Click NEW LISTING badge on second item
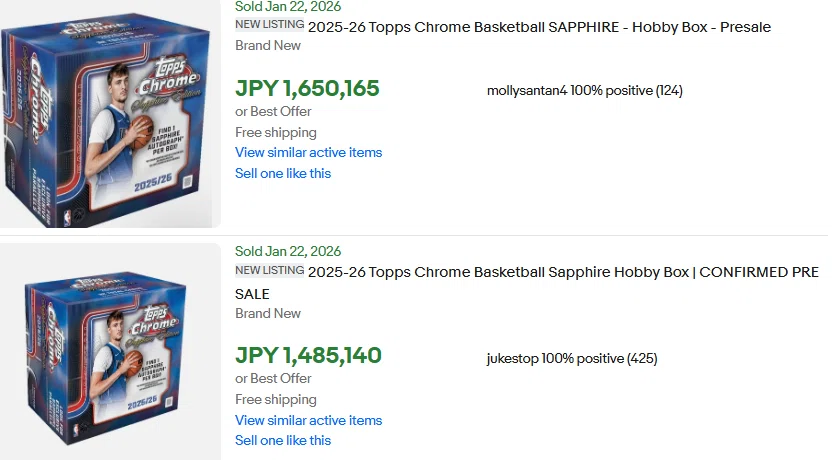The image size is (837, 460). [270, 271]
